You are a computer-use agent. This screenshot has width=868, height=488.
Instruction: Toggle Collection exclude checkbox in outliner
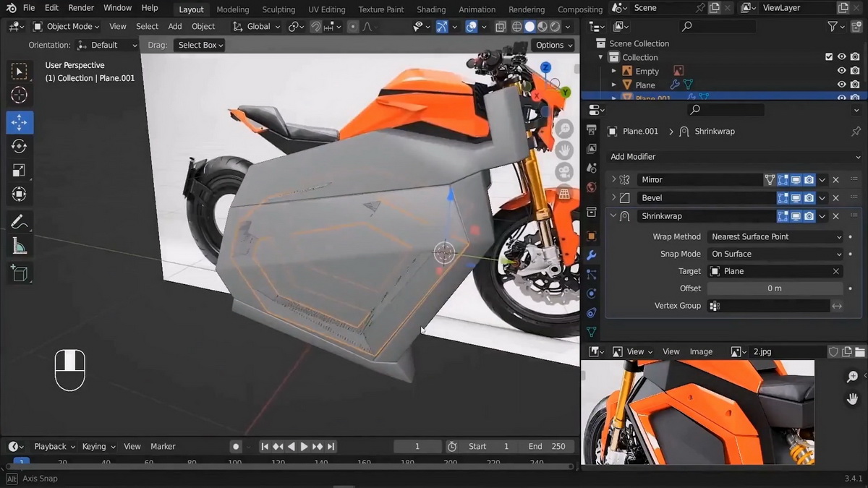click(x=829, y=57)
